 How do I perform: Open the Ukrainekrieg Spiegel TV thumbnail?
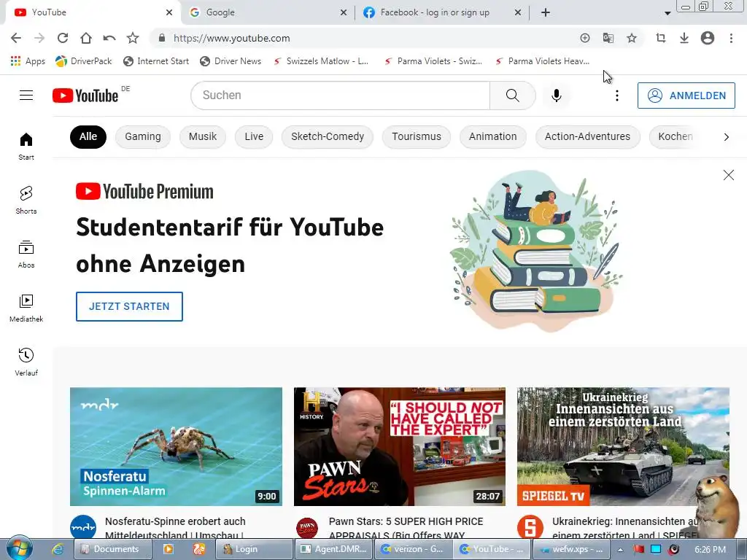pos(623,447)
